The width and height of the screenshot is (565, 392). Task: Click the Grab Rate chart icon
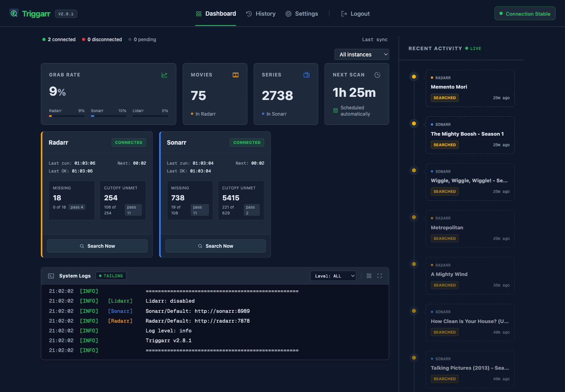coord(164,75)
